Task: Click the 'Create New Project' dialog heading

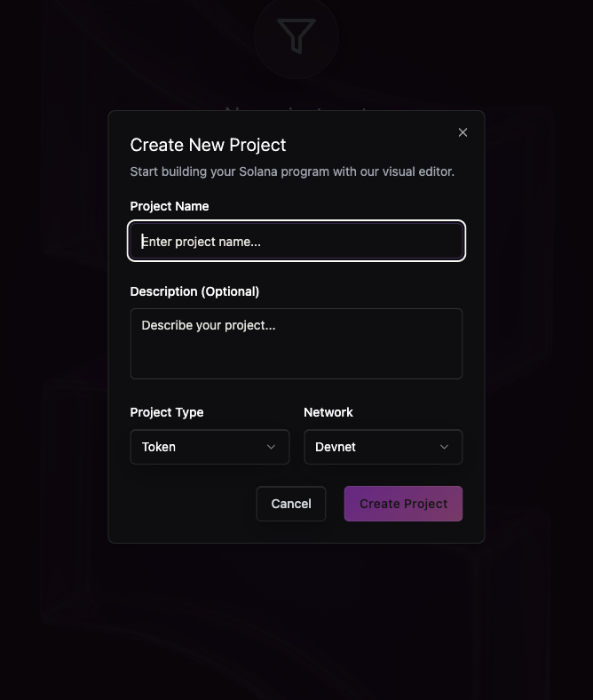Action: pos(208,145)
